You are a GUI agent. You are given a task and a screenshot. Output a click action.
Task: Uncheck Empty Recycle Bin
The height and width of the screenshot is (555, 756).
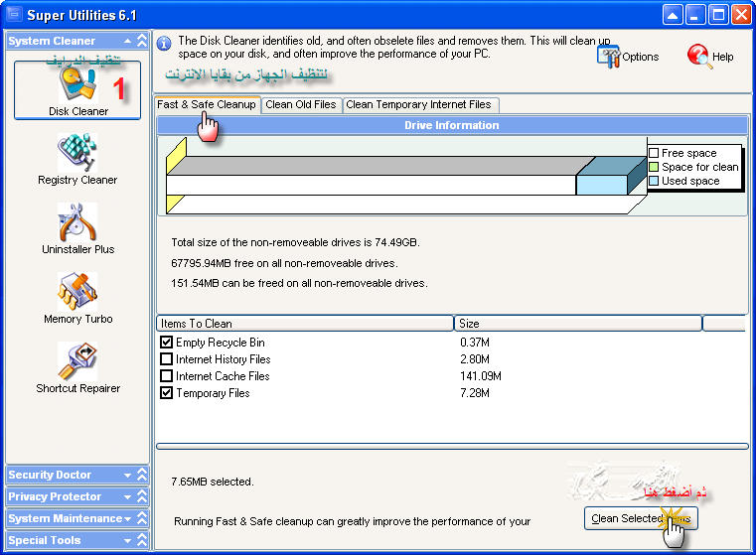pos(166,343)
